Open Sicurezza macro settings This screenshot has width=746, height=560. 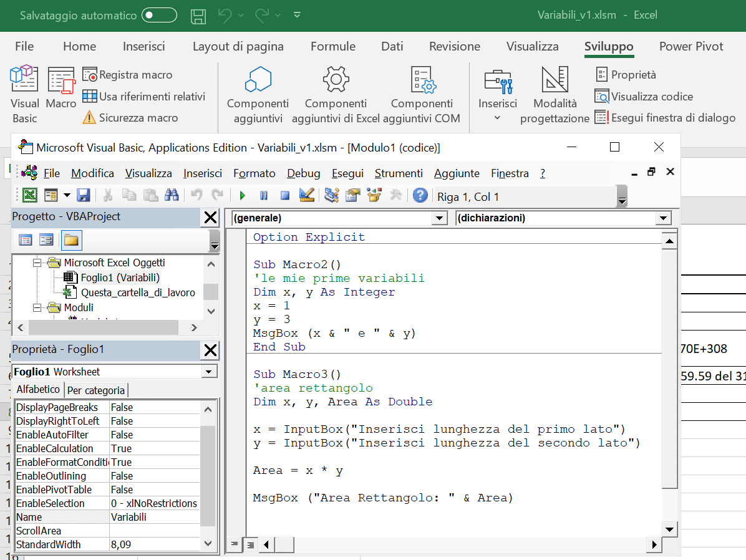point(130,117)
